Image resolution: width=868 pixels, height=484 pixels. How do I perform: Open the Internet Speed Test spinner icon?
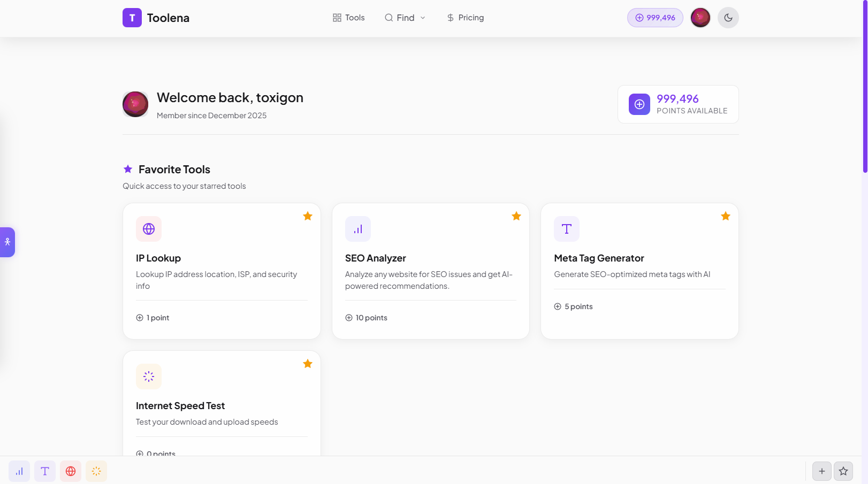tap(148, 377)
